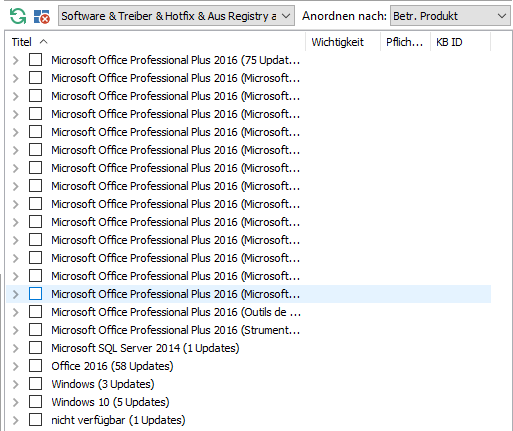This screenshot has width=513, height=431.
Task: Sort by the Wichtigkeit column header
Action: pyautogui.click(x=337, y=42)
